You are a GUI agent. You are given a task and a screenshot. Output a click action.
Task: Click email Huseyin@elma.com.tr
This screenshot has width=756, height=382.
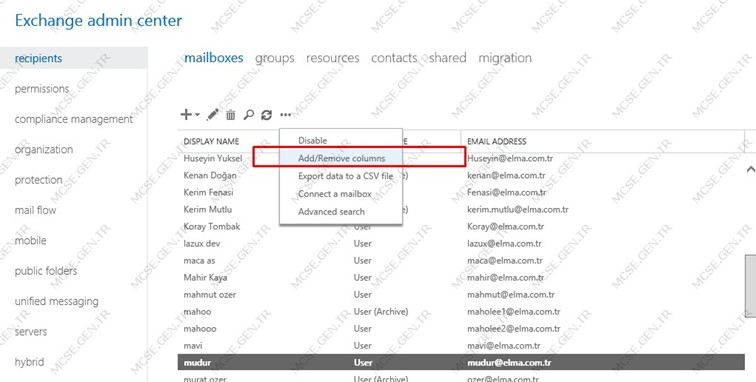click(x=510, y=158)
